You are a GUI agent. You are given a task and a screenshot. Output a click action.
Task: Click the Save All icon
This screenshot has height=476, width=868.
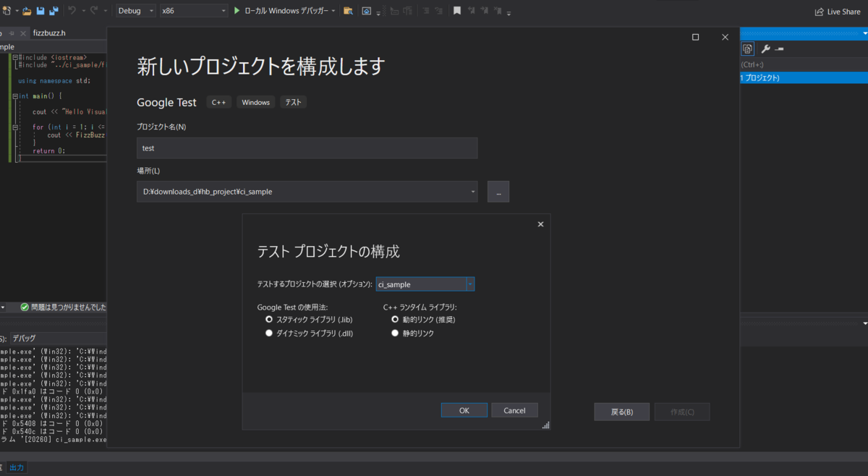(x=54, y=11)
